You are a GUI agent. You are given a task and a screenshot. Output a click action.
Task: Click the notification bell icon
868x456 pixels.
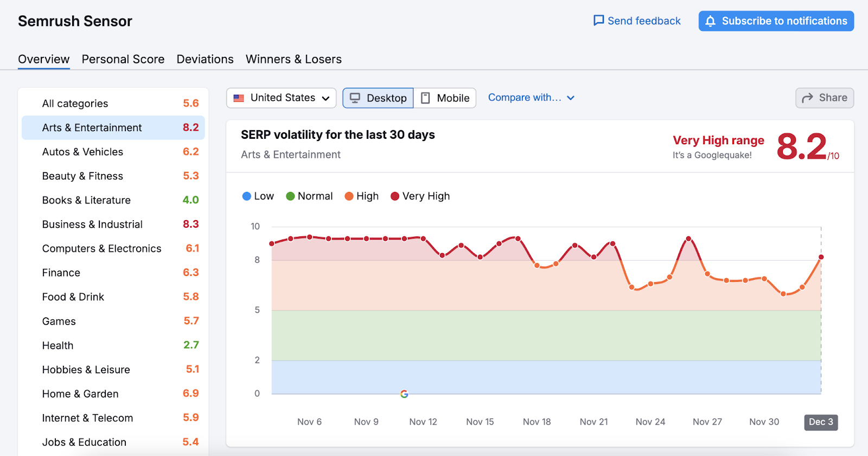pos(710,21)
